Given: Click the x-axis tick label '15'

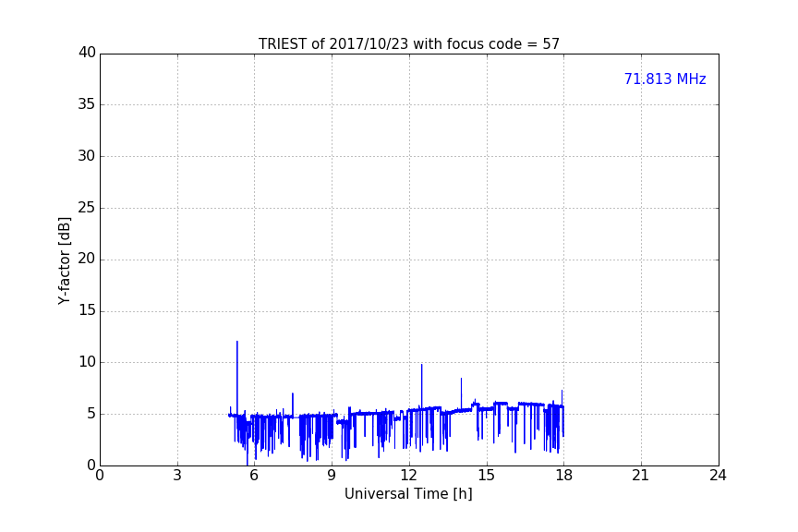Looking at the screenshot, I should (x=486, y=476).
